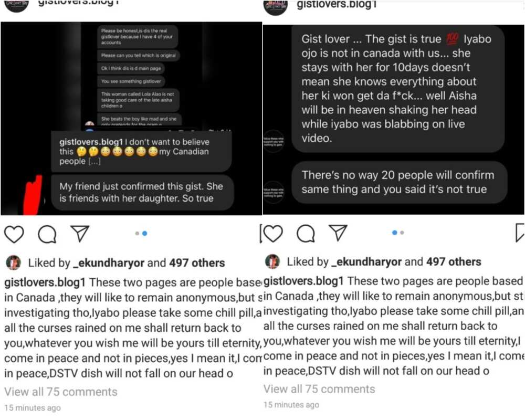The height and width of the screenshot is (420, 525).
Task: View all 75 comments on left post
Action: coord(61,392)
